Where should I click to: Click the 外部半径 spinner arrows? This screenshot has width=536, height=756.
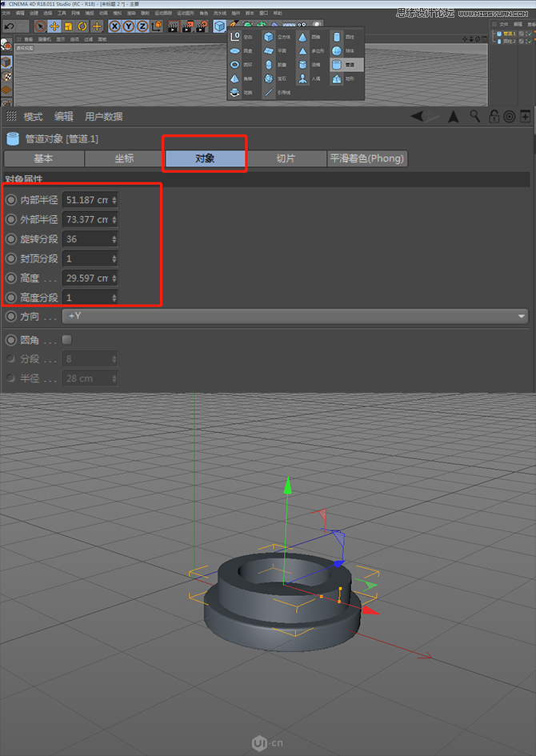114,220
